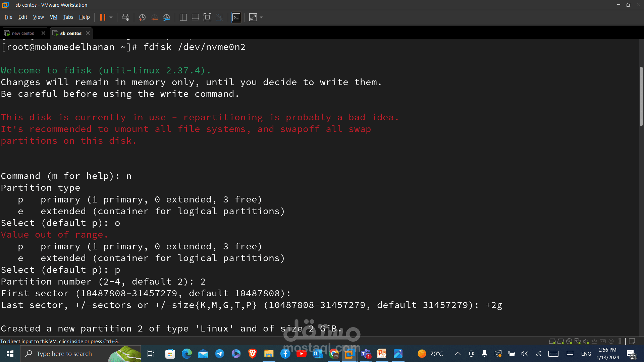Expand the stretch guest dropdown arrow
Viewport: 644px width, 362px height.
(261, 17)
